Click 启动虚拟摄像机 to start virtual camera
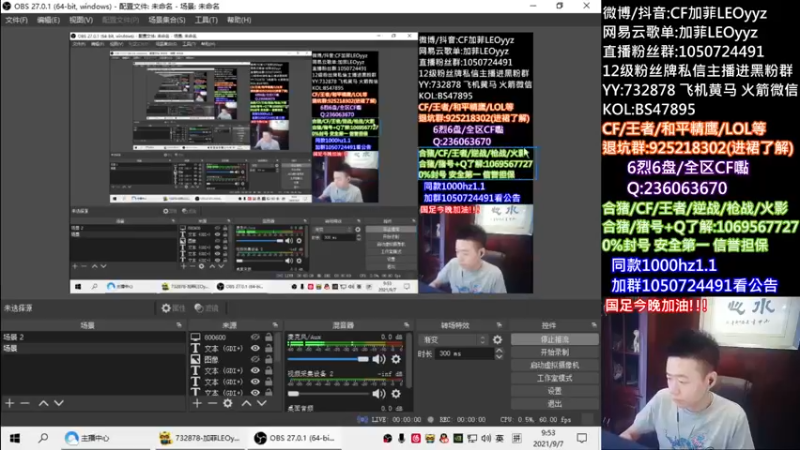This screenshot has height=450, width=800. pyautogui.click(x=555, y=365)
